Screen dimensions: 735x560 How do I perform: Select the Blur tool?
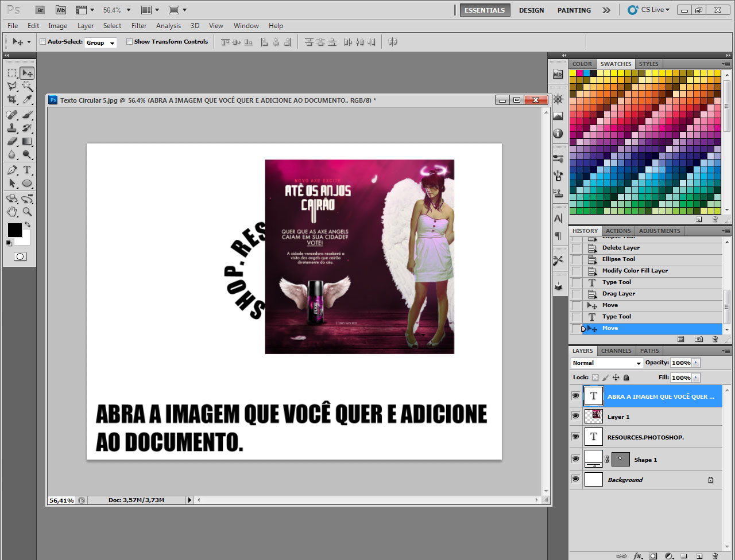[x=12, y=154]
